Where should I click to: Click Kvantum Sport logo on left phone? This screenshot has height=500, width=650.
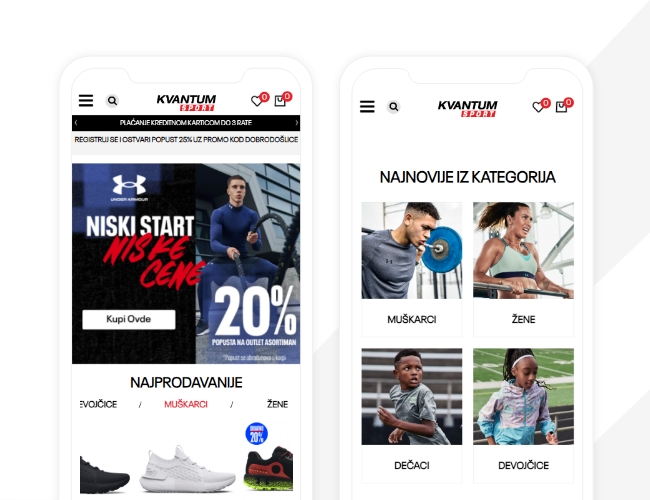pyautogui.click(x=186, y=102)
